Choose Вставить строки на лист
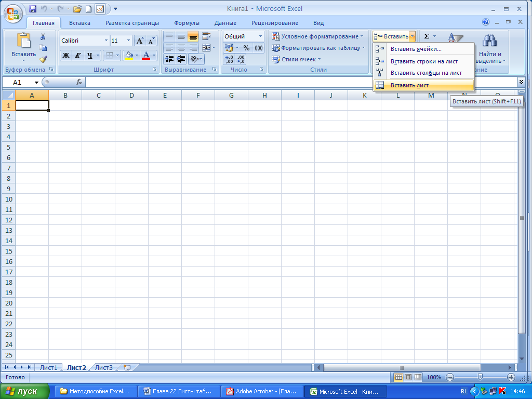The height and width of the screenshot is (399, 532). point(423,61)
